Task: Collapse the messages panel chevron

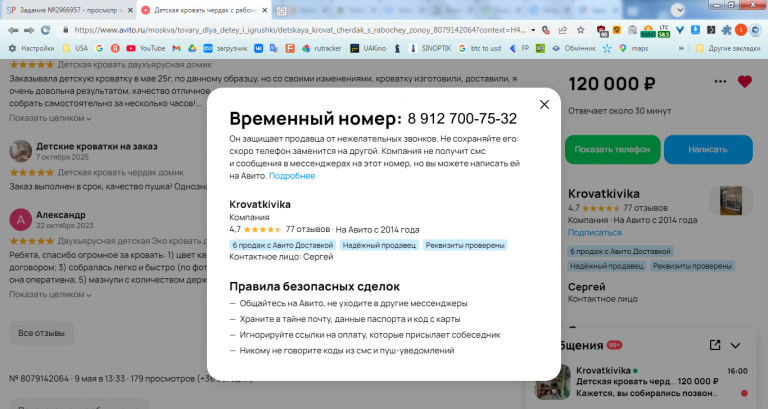Action: point(735,345)
